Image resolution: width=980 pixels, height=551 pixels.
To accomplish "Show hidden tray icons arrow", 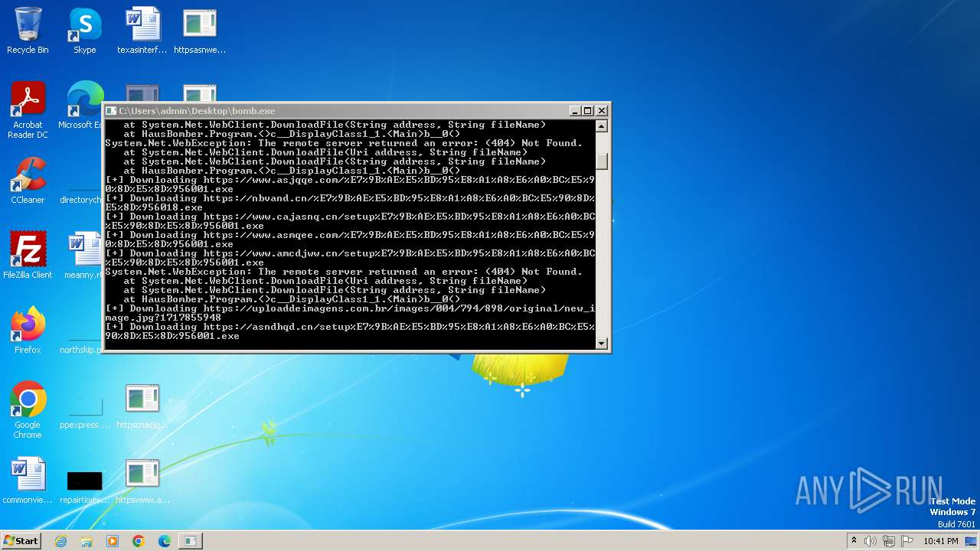I will 854,541.
